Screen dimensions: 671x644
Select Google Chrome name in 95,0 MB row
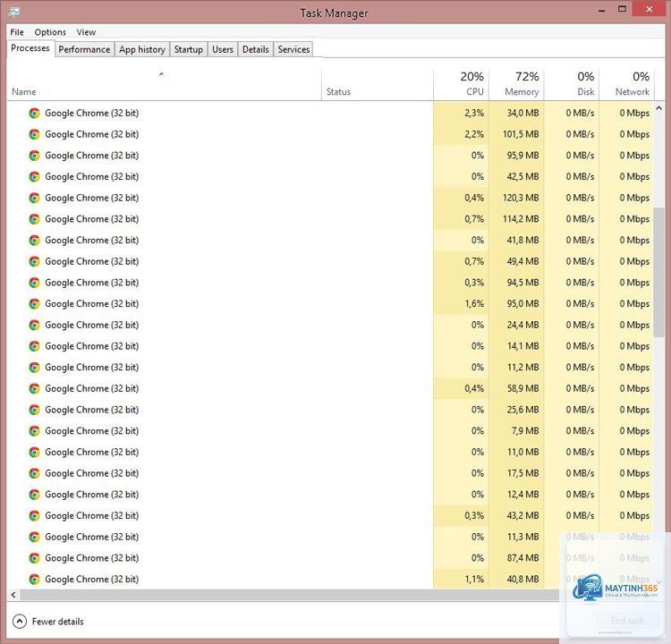(91, 304)
